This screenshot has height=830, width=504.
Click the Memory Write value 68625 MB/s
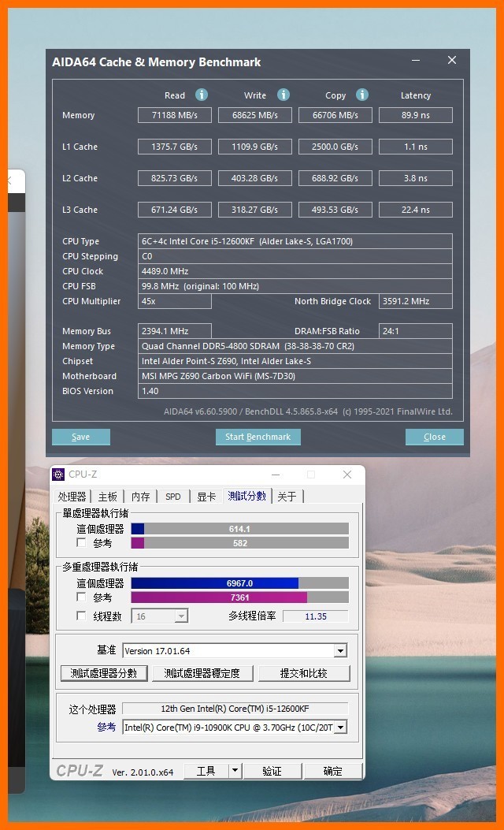point(255,115)
